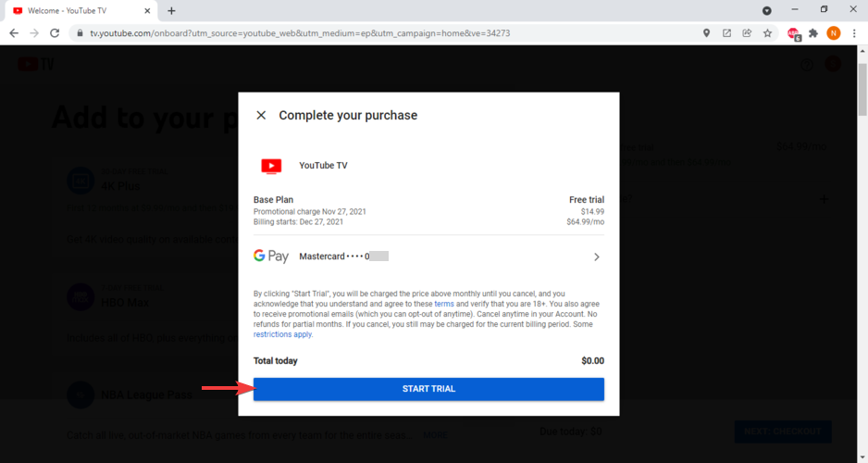Share this page via share icon
This screenshot has width=868, height=463.
tap(747, 32)
